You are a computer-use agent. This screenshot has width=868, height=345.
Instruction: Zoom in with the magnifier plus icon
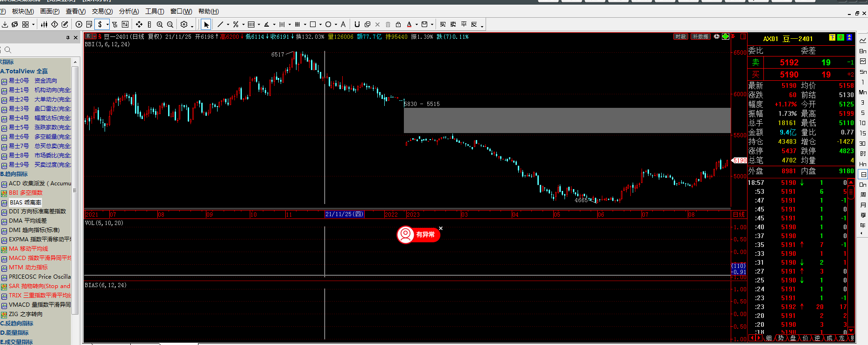160,24
